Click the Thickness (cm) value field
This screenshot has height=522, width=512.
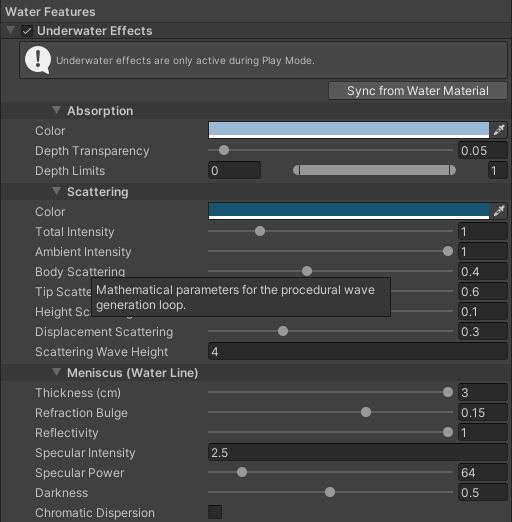coord(483,392)
